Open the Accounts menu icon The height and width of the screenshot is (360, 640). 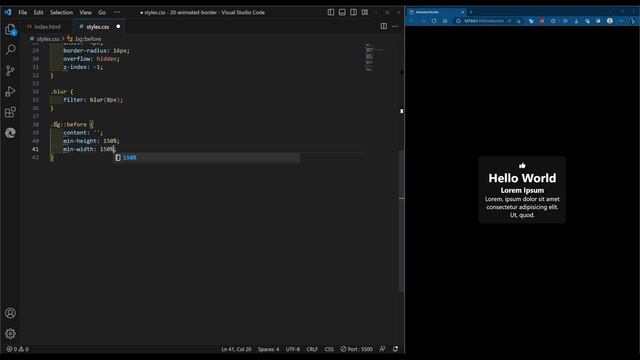[x=11, y=313]
